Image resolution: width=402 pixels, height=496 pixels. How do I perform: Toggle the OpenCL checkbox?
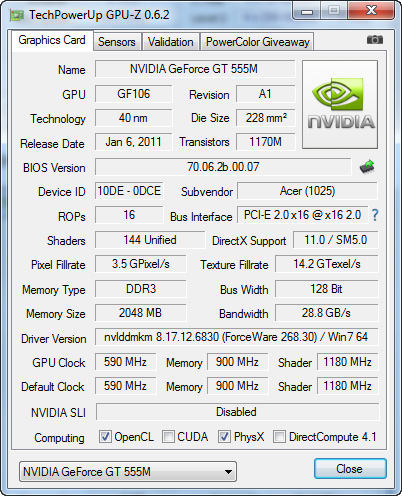tap(105, 437)
